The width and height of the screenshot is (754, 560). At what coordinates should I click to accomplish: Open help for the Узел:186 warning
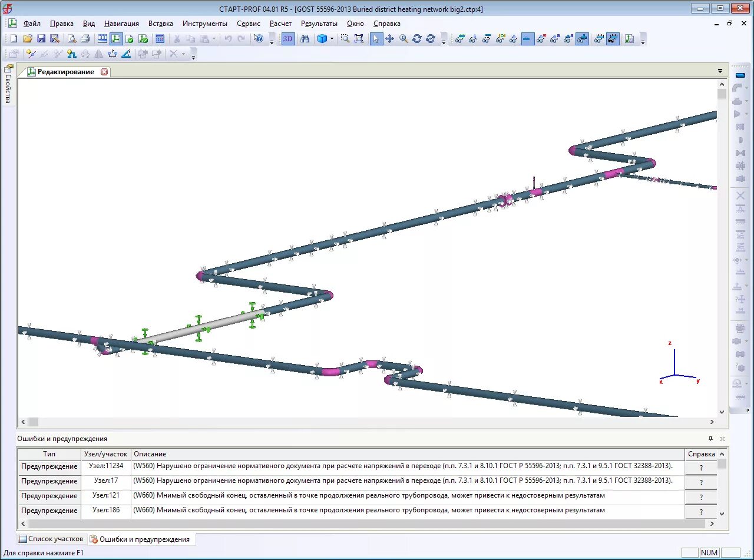tap(701, 512)
